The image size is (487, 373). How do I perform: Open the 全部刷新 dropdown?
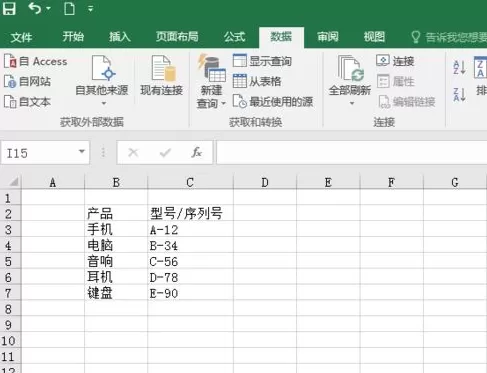tap(350, 81)
